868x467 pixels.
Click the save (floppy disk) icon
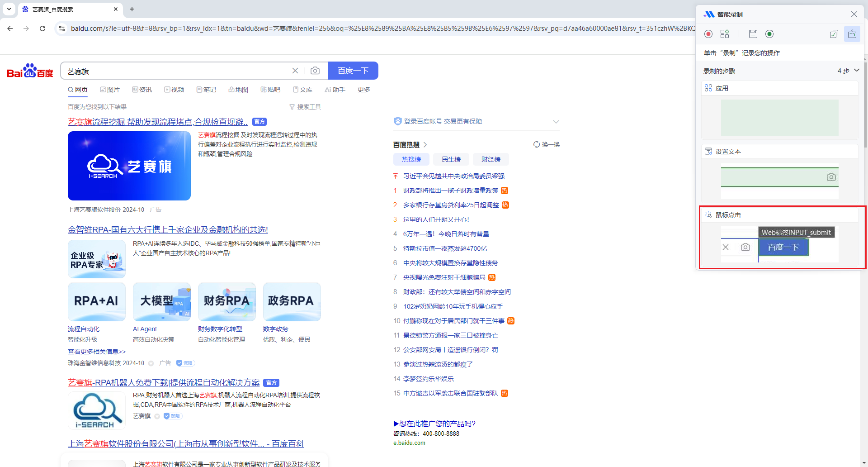(x=753, y=34)
